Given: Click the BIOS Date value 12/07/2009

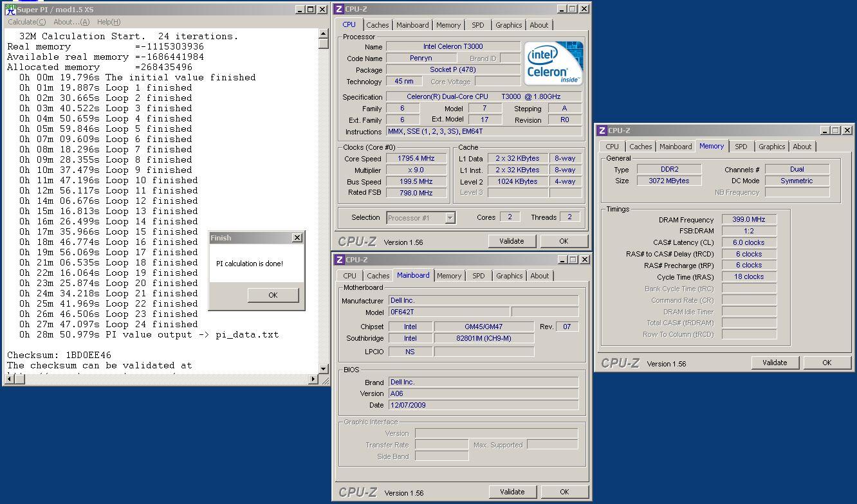Looking at the screenshot, I should pos(483,405).
